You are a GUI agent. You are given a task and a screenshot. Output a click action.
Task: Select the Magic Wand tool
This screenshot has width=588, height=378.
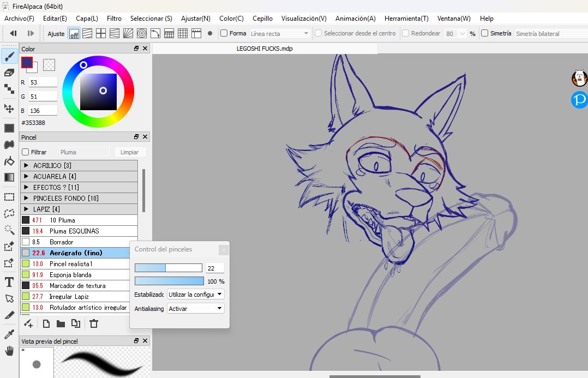click(9, 230)
